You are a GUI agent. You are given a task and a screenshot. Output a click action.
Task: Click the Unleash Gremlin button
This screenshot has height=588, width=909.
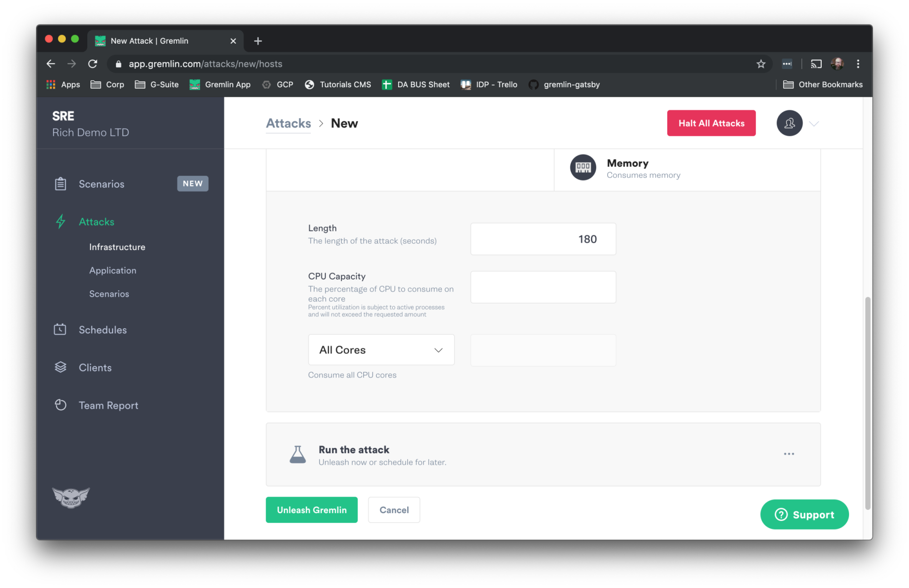click(311, 509)
